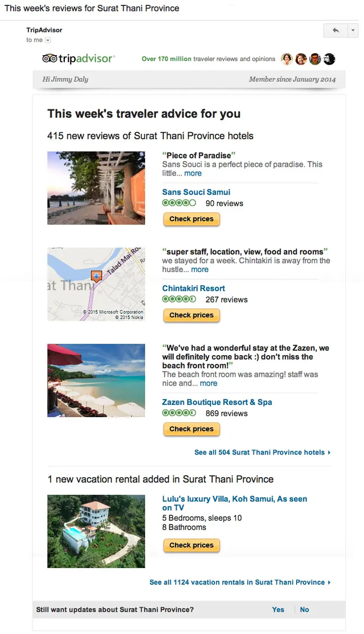364x634 pixels.
Task: See all 504 Surat Thani Province hotels
Action: pyautogui.click(x=262, y=452)
